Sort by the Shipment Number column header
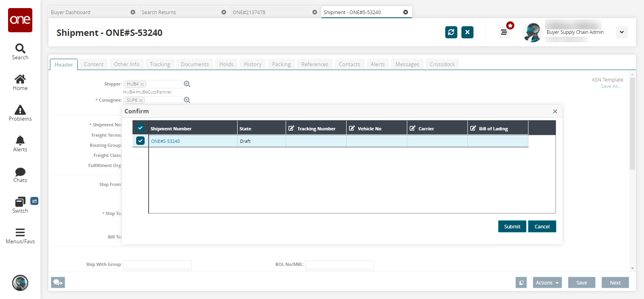This screenshot has height=299, width=644. (x=193, y=128)
